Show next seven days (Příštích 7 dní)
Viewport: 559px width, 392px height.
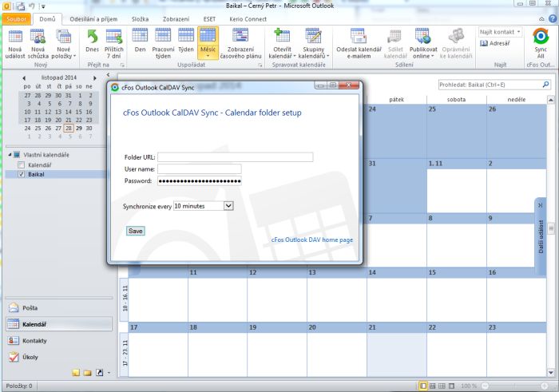(x=113, y=44)
